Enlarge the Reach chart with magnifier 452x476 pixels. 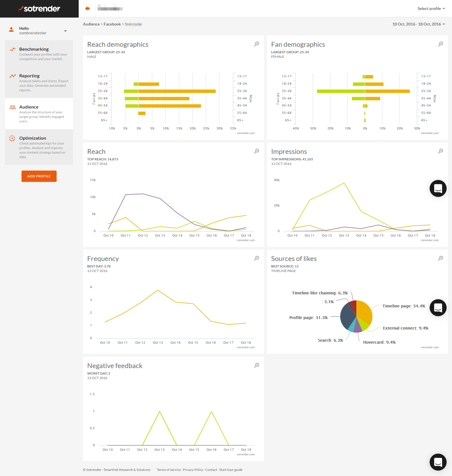(x=256, y=151)
